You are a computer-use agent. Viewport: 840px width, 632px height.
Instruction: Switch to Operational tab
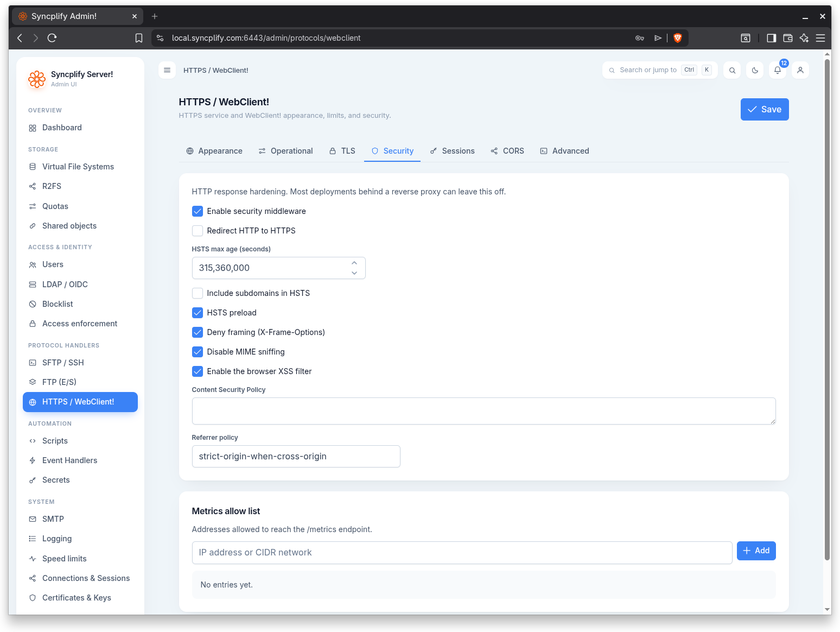click(285, 151)
